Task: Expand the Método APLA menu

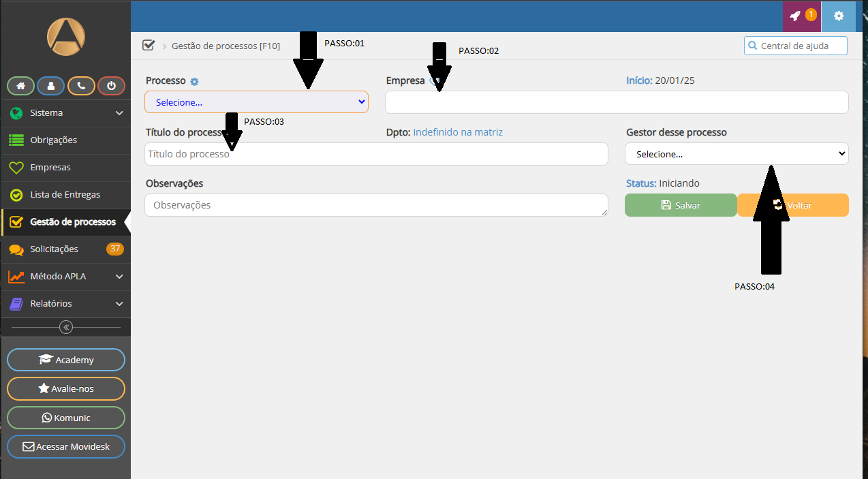Action: coord(65,277)
